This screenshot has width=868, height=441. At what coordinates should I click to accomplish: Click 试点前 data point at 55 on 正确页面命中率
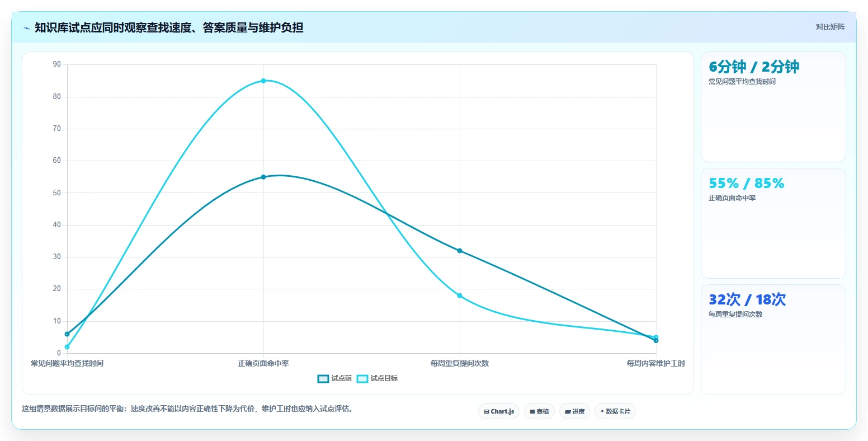tap(263, 177)
